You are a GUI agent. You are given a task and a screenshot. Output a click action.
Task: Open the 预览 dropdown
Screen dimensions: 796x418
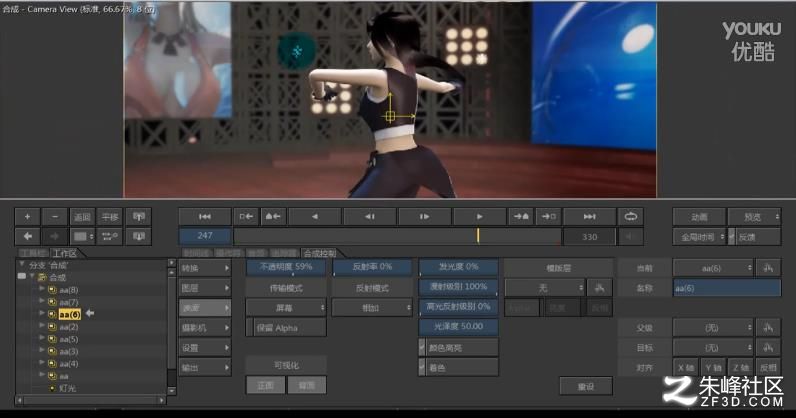[754, 217]
